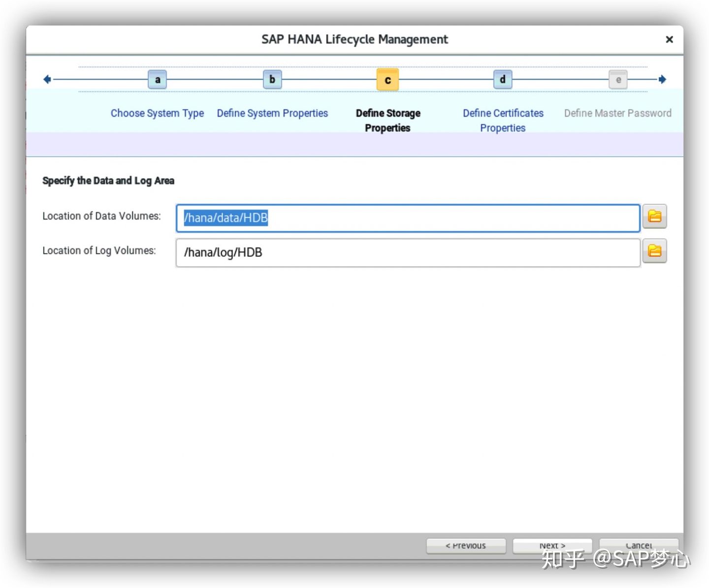
Task: Jump to Define Certificates Properties step
Action: 503,121
